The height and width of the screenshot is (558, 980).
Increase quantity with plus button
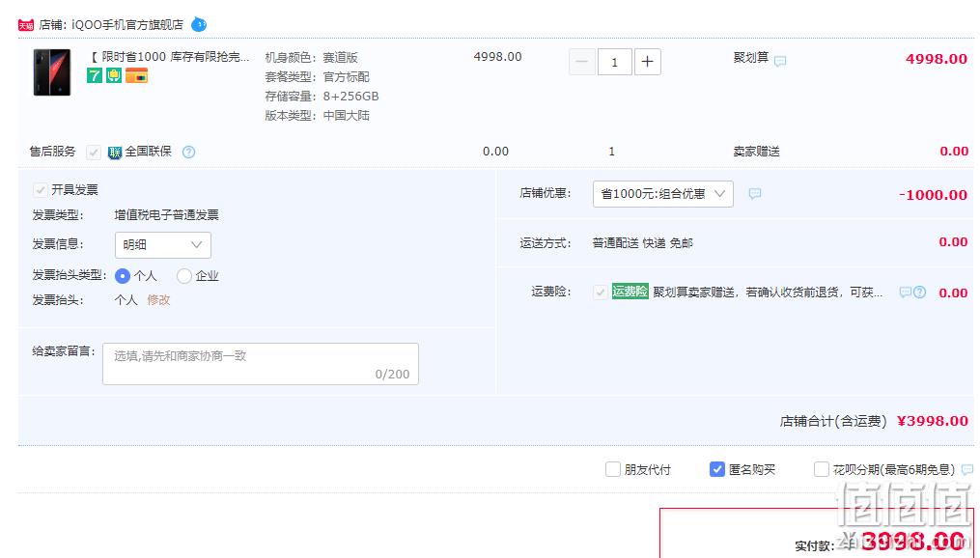[x=648, y=62]
